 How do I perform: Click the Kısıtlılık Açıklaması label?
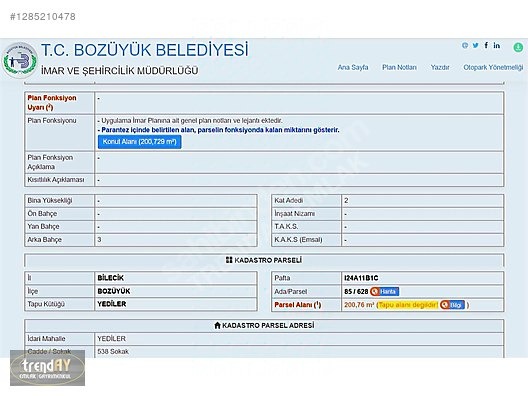[x=56, y=180]
